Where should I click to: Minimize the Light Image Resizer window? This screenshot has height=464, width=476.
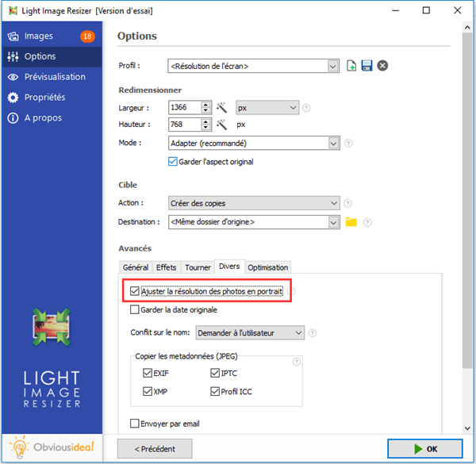(395, 10)
